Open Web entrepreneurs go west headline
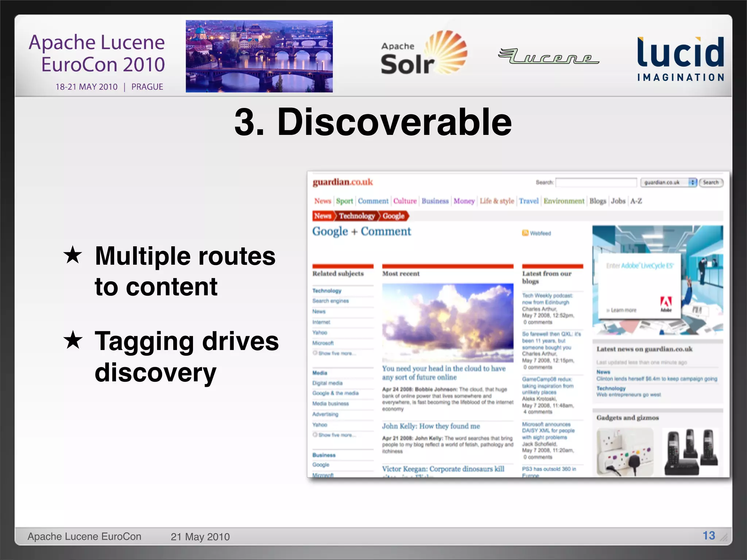Viewport: 747px width, 560px height. pyautogui.click(x=628, y=394)
